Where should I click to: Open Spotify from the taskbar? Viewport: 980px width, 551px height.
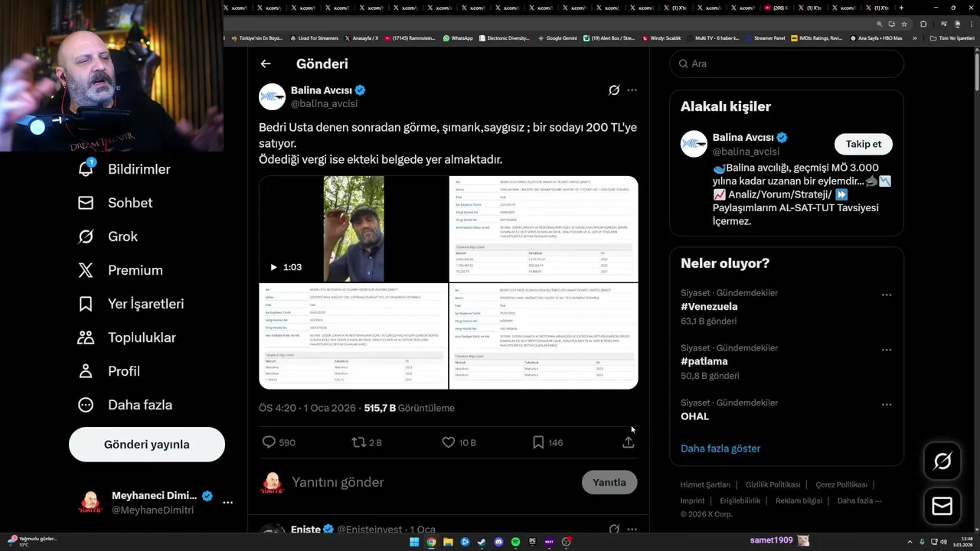point(515,542)
